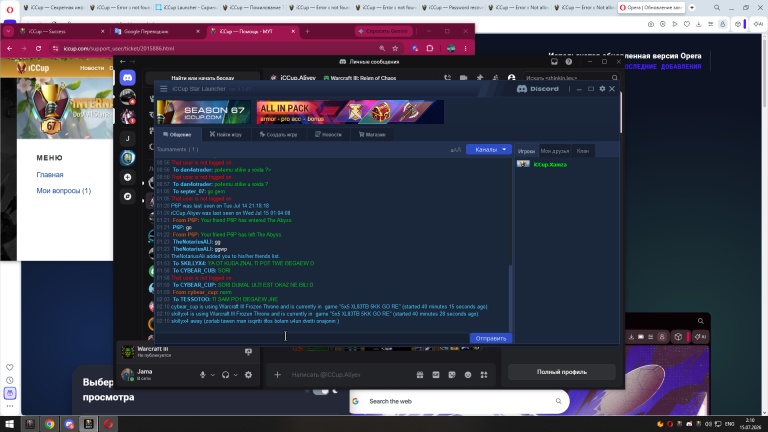Open the Главная link on the iCCup page

coord(50,174)
